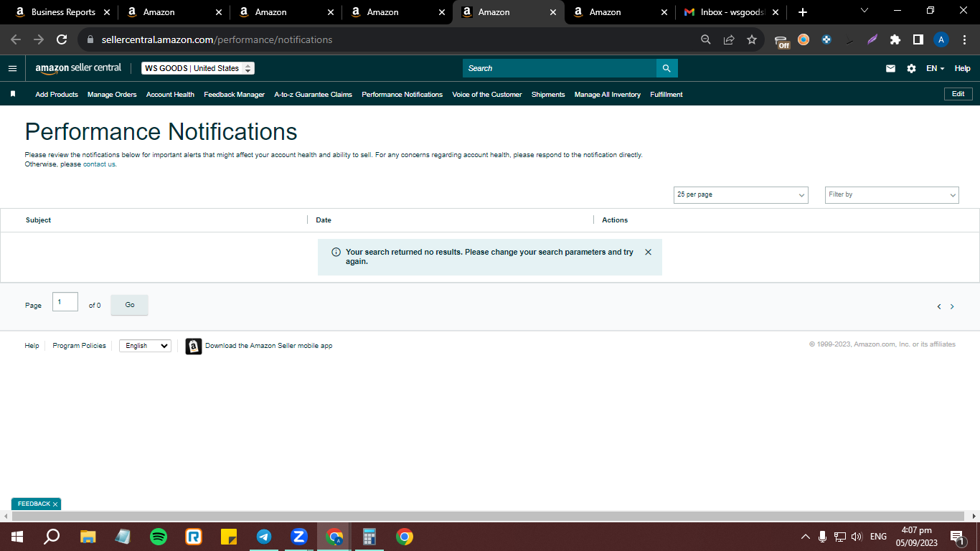Click the FEEDBACK button
The width and height of the screenshot is (980, 551).
34,504
